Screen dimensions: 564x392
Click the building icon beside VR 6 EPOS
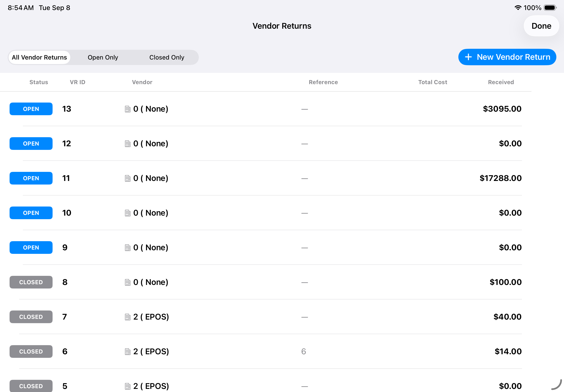(127, 352)
